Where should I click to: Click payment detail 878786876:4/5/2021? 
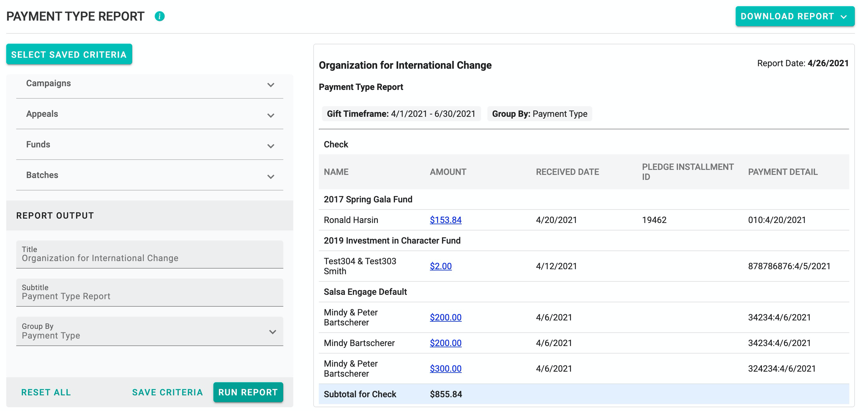789,266
